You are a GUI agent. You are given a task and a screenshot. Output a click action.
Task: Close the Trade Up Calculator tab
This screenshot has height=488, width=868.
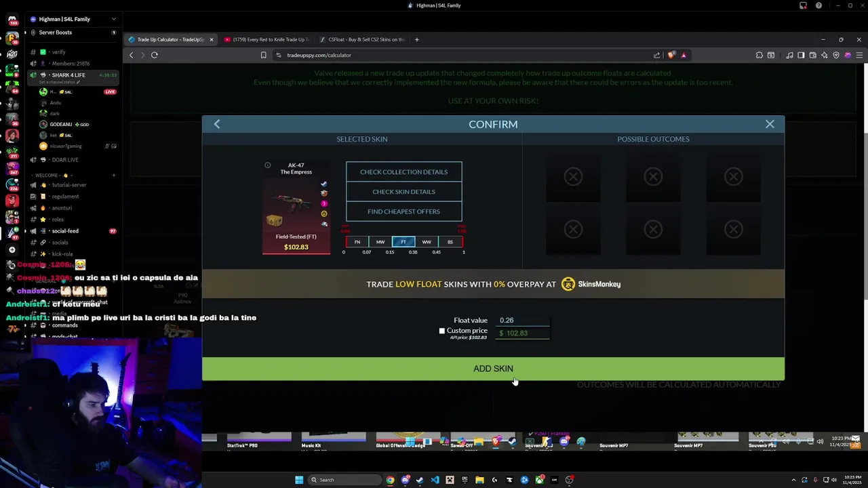click(x=212, y=39)
